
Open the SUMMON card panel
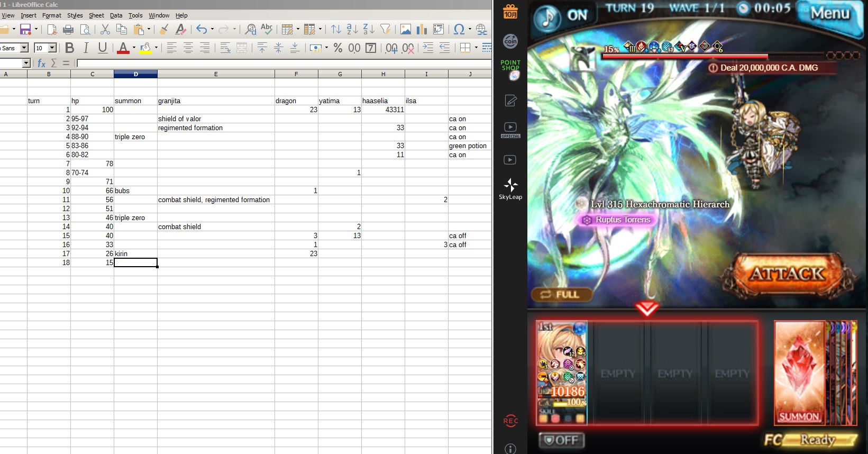(799, 373)
